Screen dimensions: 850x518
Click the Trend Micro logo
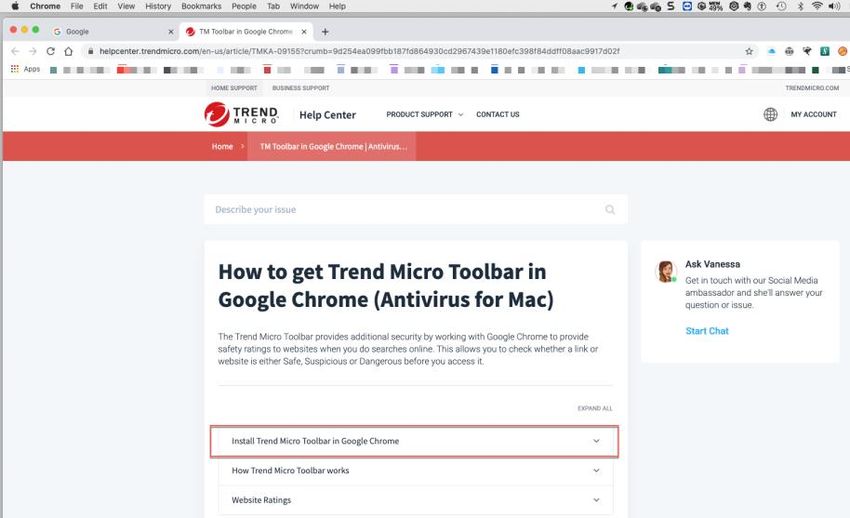click(241, 114)
